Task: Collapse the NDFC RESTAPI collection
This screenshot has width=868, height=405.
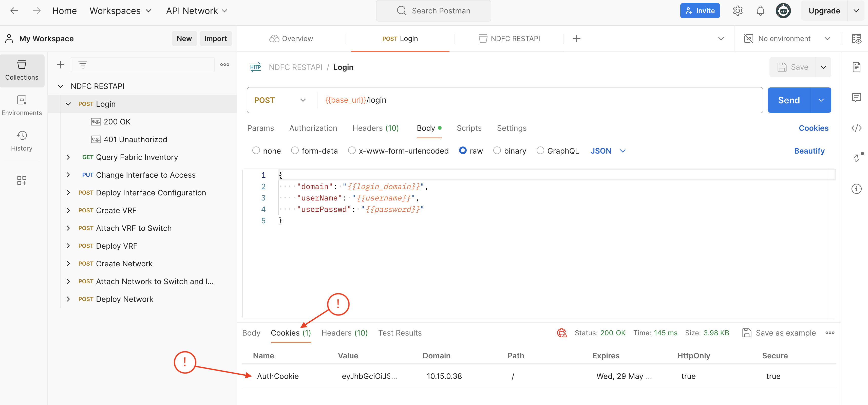Action: point(61,86)
